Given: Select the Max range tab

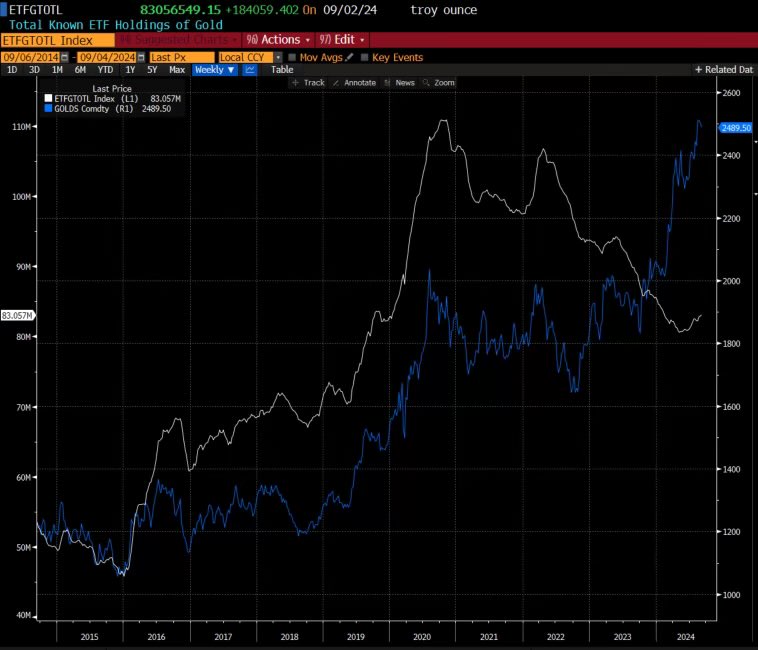Looking at the screenshot, I should [x=177, y=70].
